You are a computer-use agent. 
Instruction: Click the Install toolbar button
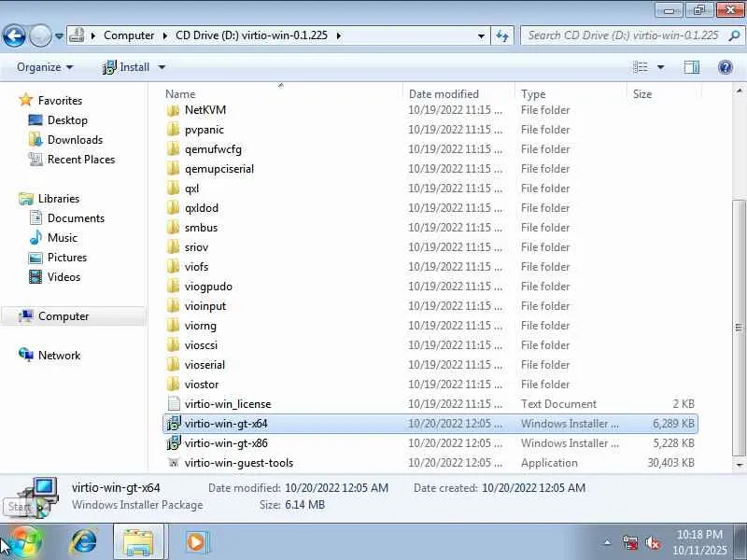click(x=126, y=67)
